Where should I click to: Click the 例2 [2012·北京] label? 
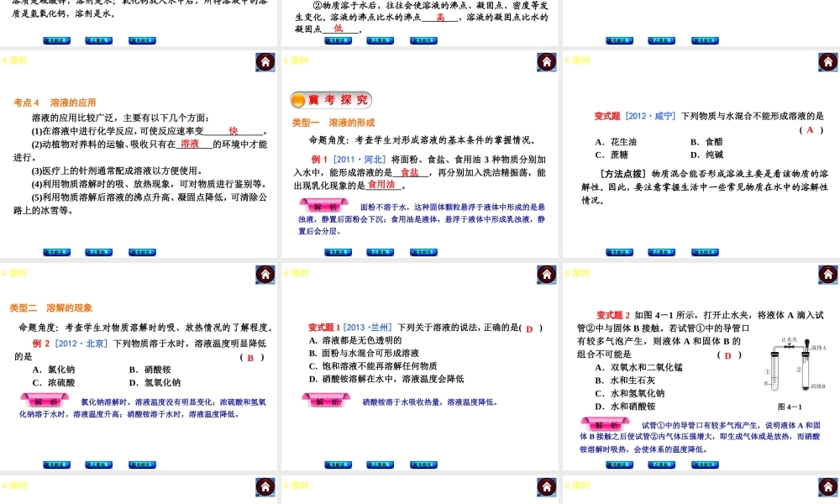click(71, 344)
